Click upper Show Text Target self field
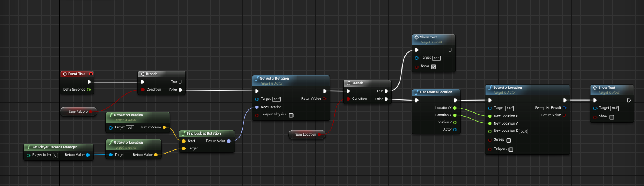The width and height of the screenshot is (644, 186). [x=436, y=58]
